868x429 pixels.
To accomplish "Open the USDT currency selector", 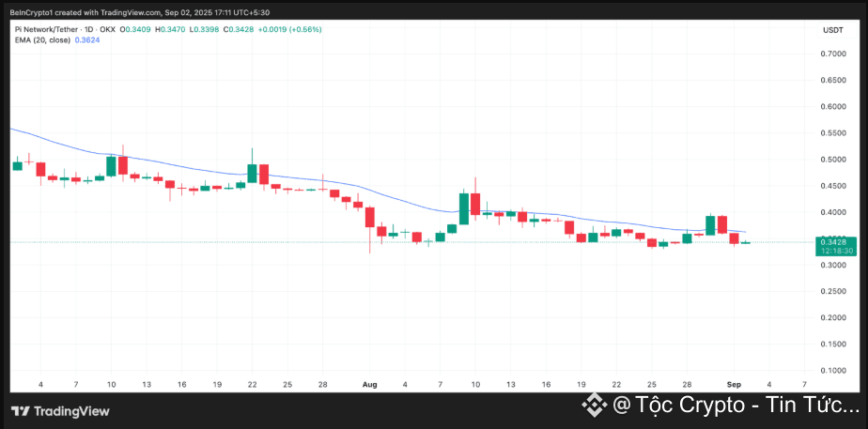I will pyautogui.click(x=832, y=30).
